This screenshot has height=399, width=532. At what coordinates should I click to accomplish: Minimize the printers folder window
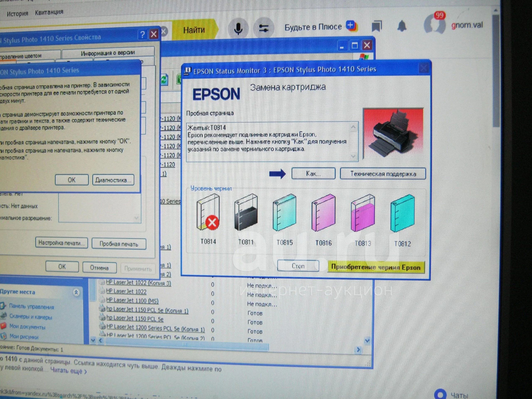tap(342, 46)
